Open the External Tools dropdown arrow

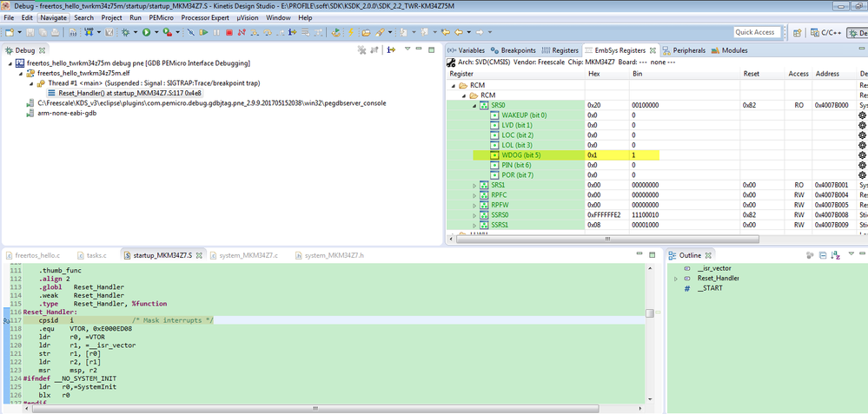[177, 32]
